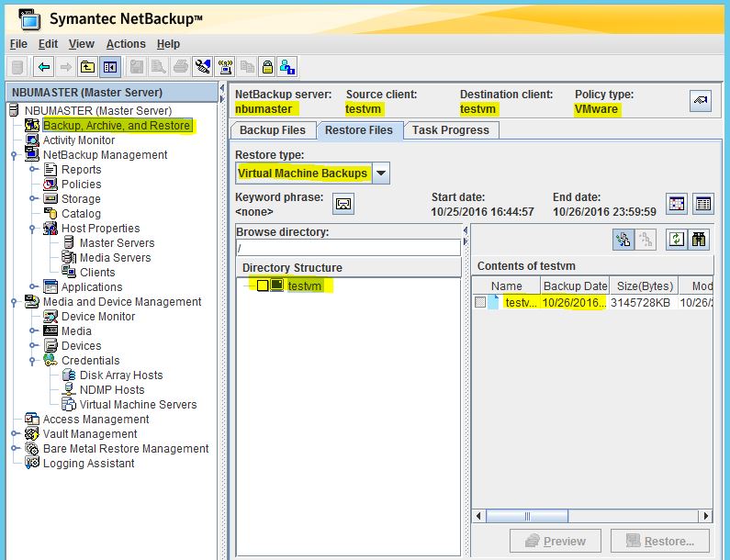Viewport: 730px width, 560px height.
Task: Select the Master Servers tree item
Action: click(117, 243)
